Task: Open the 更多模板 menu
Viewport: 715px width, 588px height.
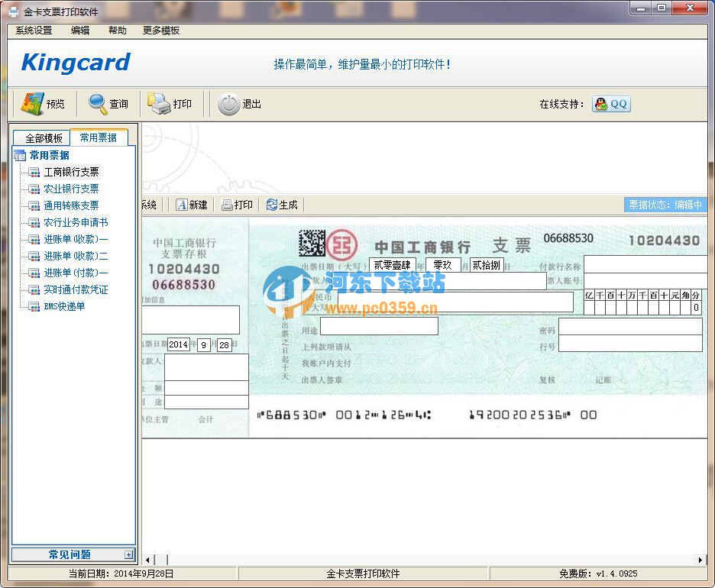Action: (160, 31)
